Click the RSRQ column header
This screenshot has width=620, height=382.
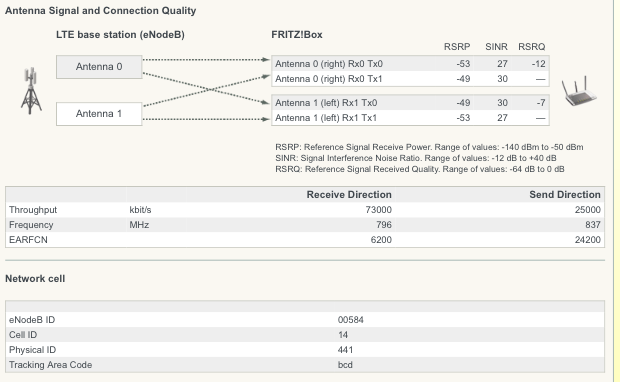531,47
